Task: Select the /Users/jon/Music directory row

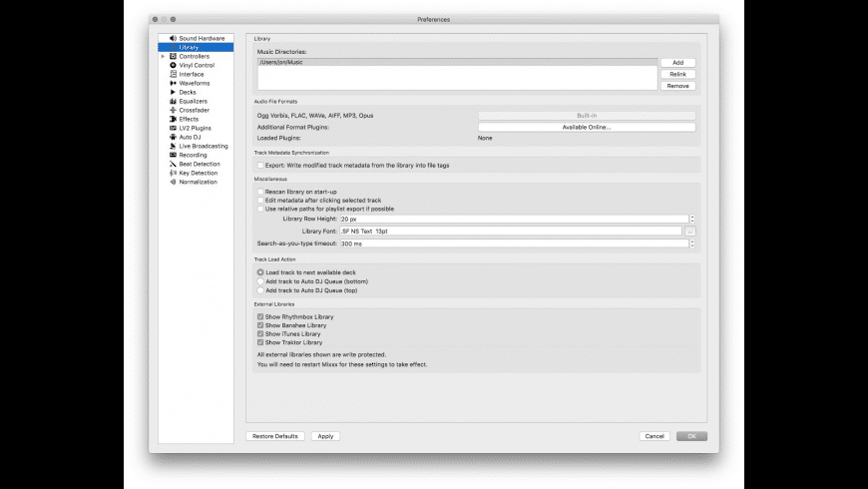Action: [x=457, y=62]
